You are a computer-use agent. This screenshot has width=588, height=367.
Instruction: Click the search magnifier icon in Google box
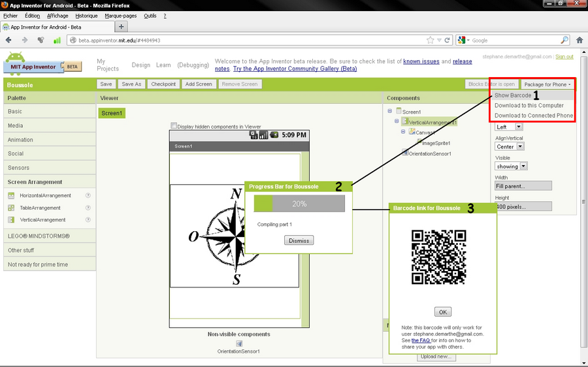pyautogui.click(x=564, y=40)
